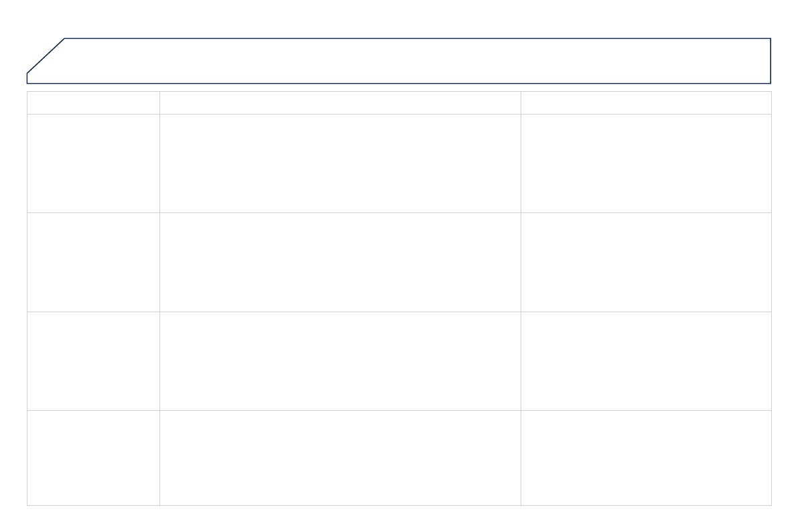The height and width of the screenshot is (532, 798).
Task: Select the wide middle column's header cell
Action: click(x=340, y=103)
